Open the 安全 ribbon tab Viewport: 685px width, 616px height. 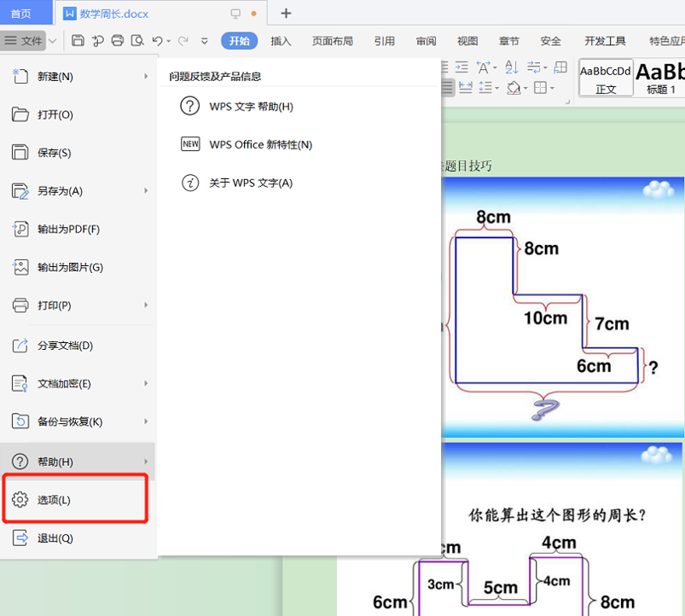point(550,41)
